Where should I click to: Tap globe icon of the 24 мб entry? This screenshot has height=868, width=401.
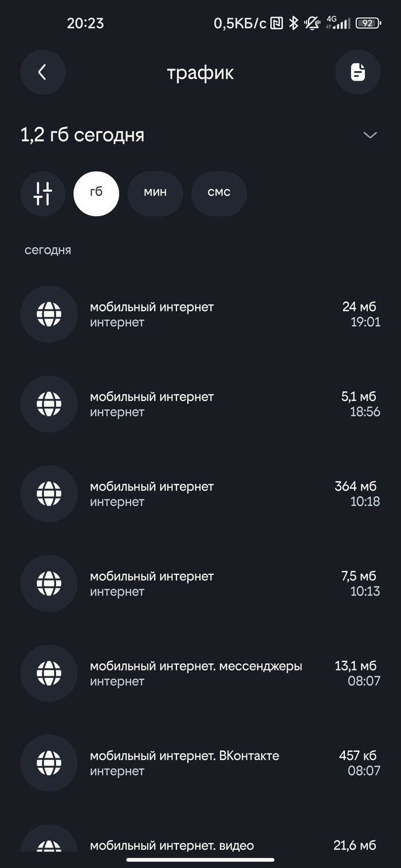(x=49, y=314)
